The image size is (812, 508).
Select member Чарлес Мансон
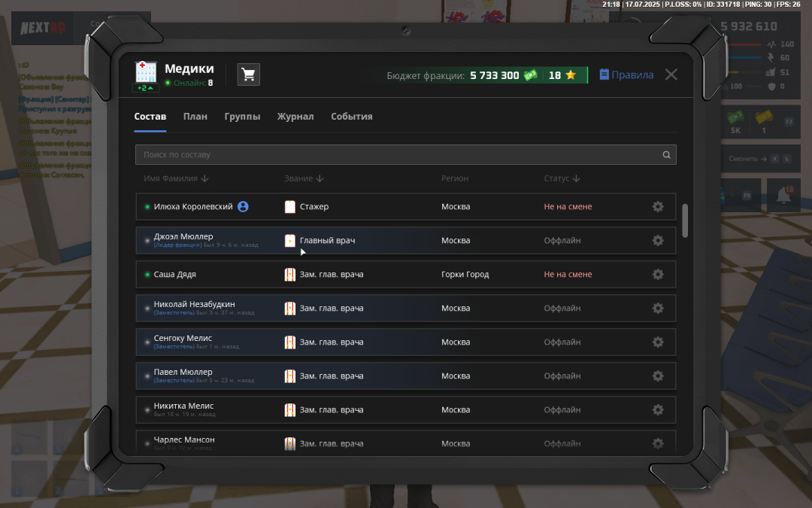(184, 440)
